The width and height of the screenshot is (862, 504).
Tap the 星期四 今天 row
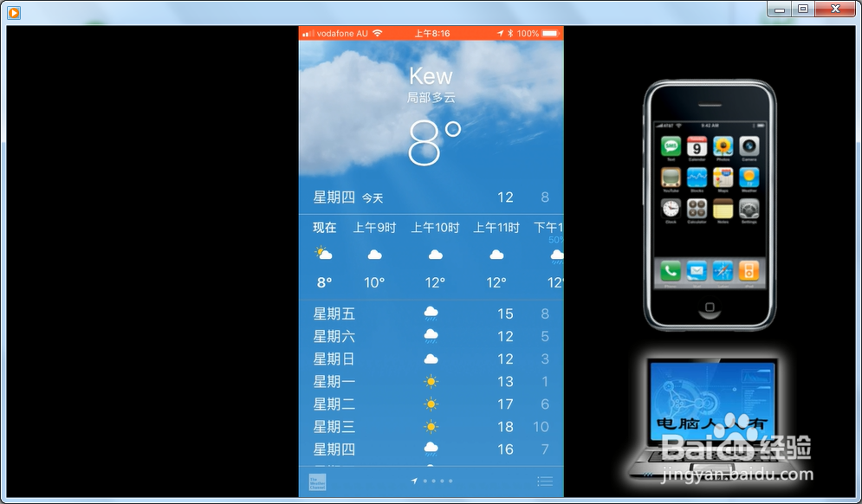tap(431, 197)
